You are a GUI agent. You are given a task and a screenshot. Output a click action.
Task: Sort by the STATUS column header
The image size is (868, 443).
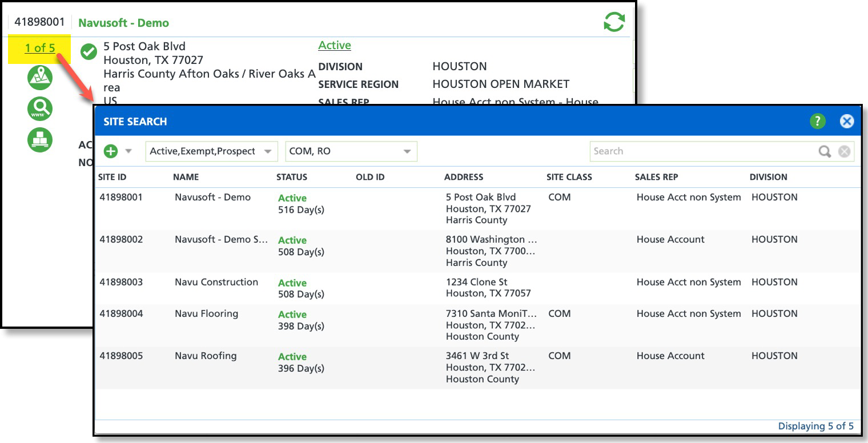(292, 177)
